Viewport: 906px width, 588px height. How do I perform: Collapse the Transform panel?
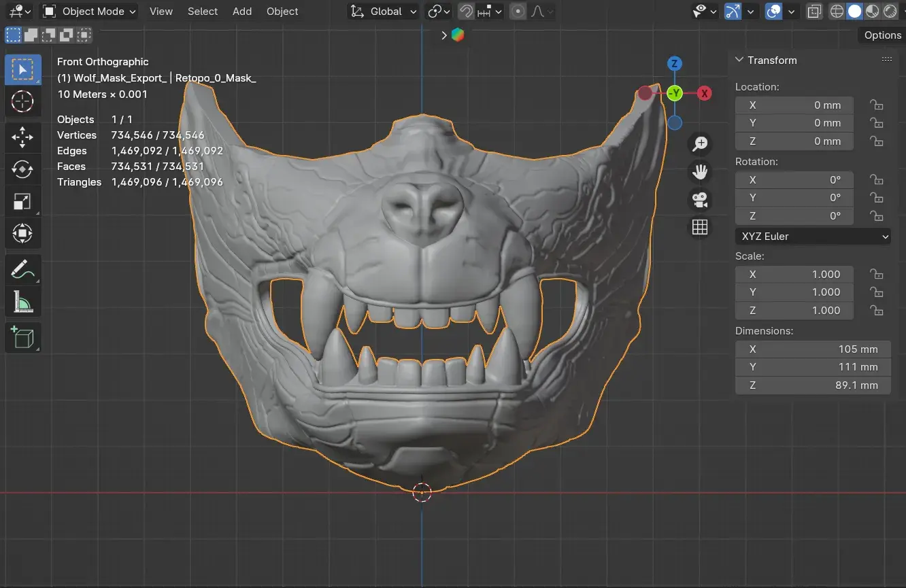(x=739, y=60)
